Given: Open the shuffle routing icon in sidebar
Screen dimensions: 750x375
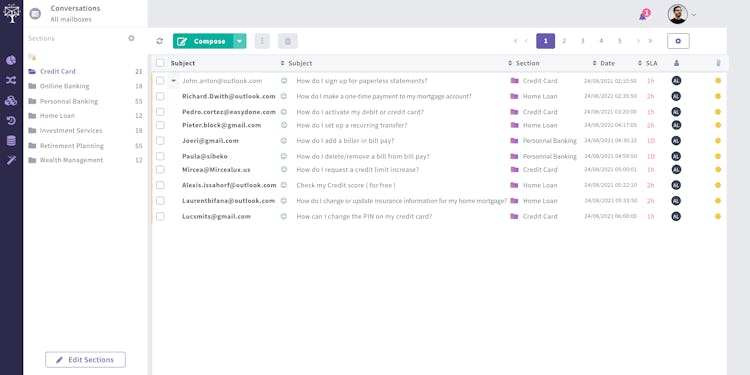Looking at the screenshot, I should pyautogui.click(x=11, y=80).
